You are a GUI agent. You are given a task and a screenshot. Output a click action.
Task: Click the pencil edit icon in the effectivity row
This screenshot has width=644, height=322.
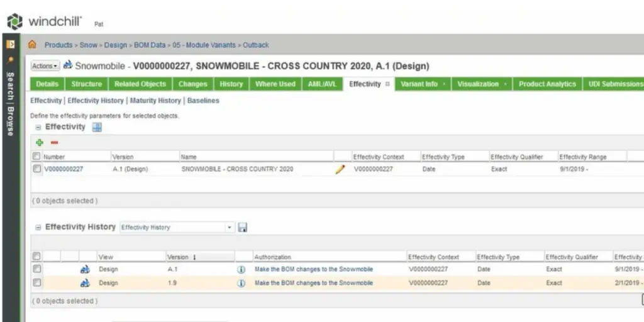click(x=340, y=169)
